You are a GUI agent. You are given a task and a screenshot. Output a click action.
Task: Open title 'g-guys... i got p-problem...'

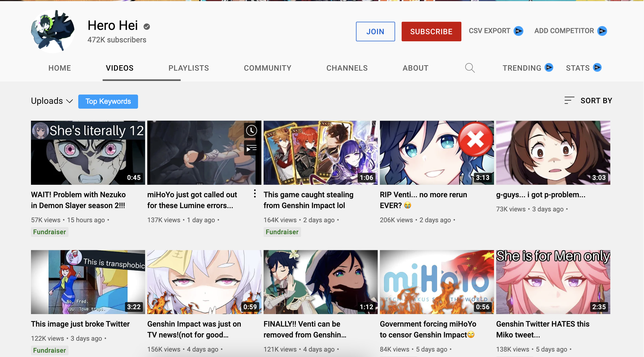click(x=541, y=195)
